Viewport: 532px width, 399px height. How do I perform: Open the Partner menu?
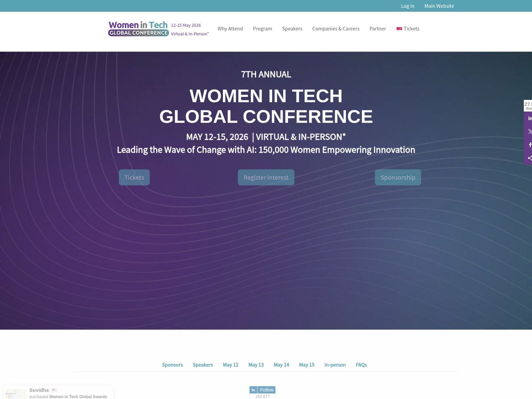[377, 28]
